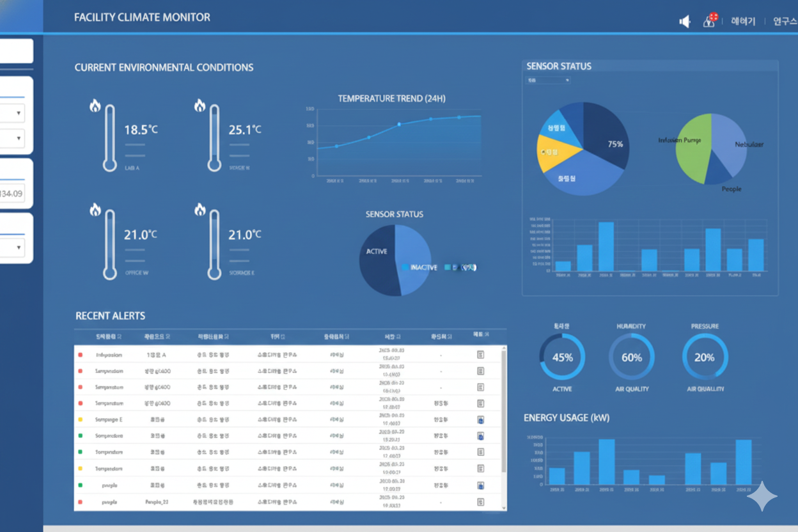This screenshot has height=532, width=798.
Task: Toggle the INACTIVE legend item in Sensor Status
Action: click(419, 267)
